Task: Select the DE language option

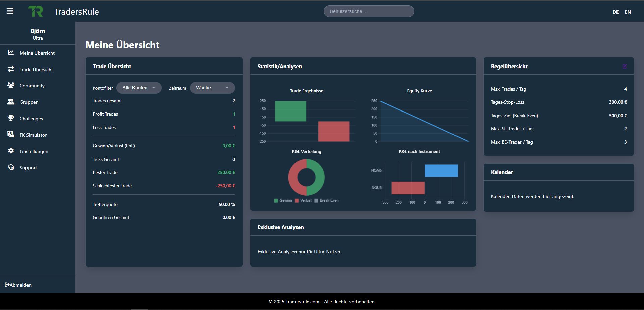Action: 616,12
